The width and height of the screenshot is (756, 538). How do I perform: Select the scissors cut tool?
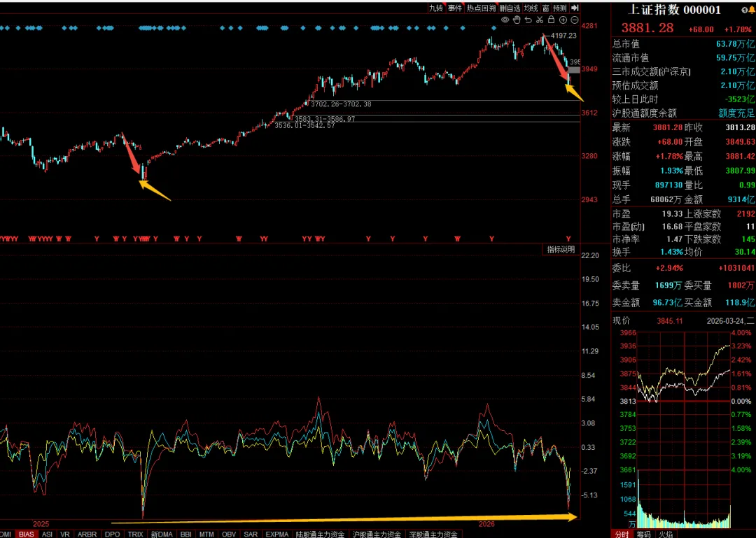pyautogui.click(x=540, y=20)
